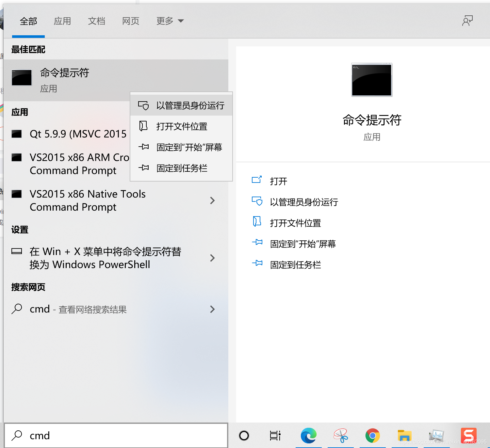Click 固定到任务栏 in the right details pane
490x448 pixels.
296,265
